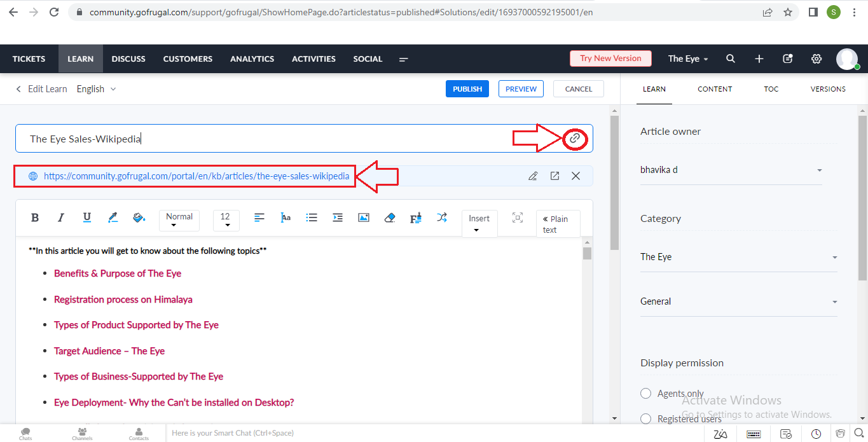
Task: Click the permalink chain icon in title field
Action: click(575, 138)
